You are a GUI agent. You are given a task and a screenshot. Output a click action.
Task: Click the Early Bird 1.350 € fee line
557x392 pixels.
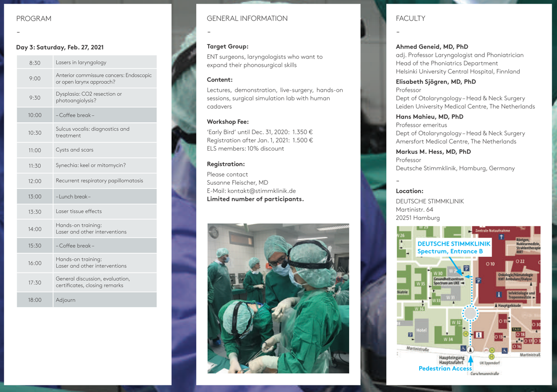tap(260, 132)
